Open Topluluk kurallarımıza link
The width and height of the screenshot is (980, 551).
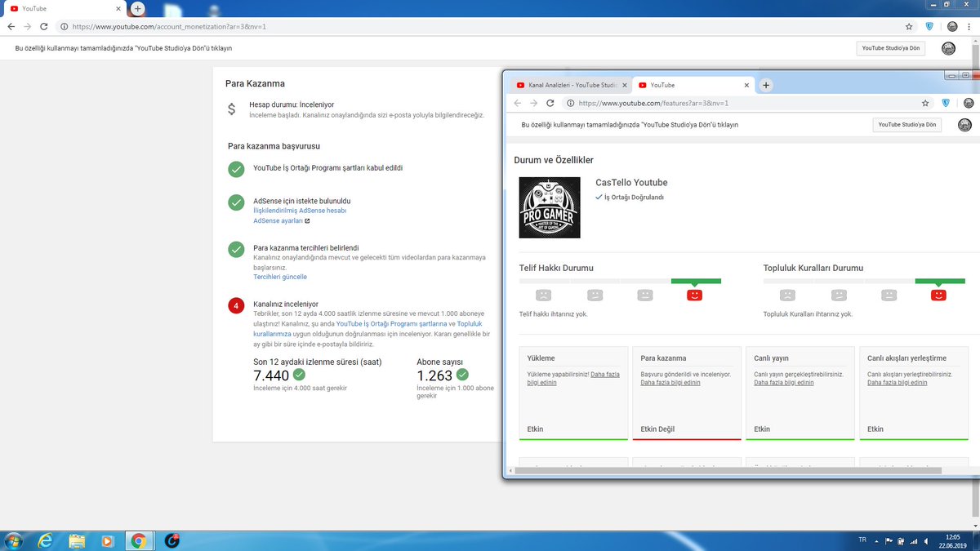click(x=367, y=329)
